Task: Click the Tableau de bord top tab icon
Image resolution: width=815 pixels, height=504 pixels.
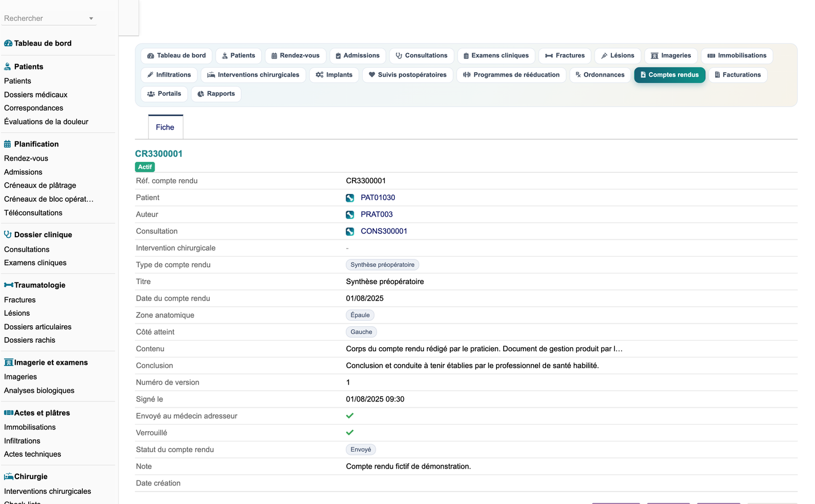Action: pos(151,56)
